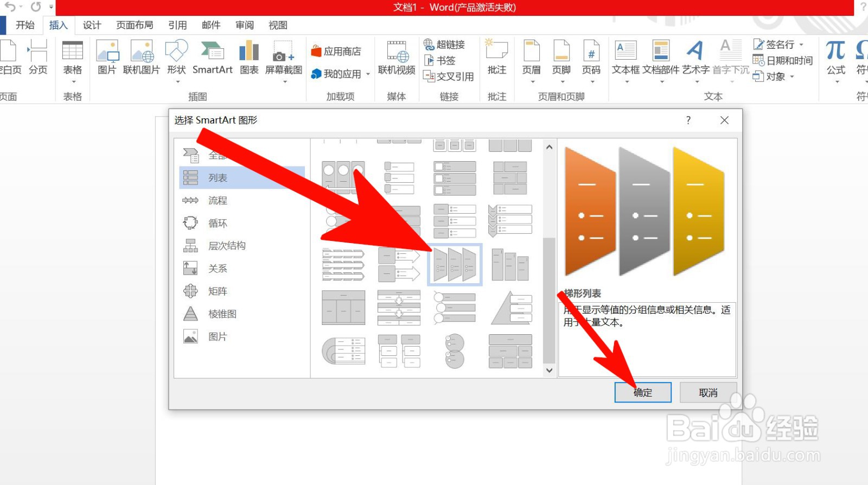Viewport: 868px width, 485px height.
Task: Select the 棱锥图 (Pyramid) category
Action: [x=242, y=314]
